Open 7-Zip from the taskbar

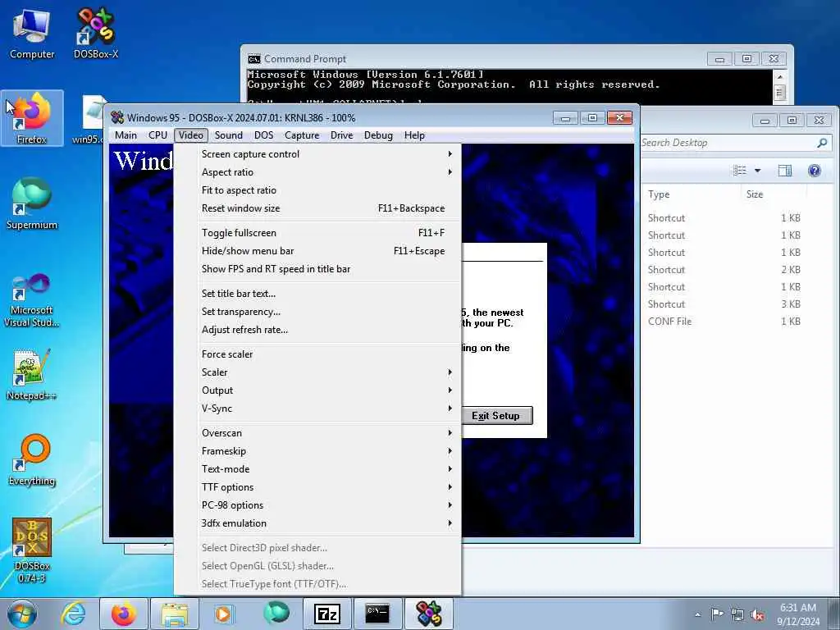coord(326,614)
